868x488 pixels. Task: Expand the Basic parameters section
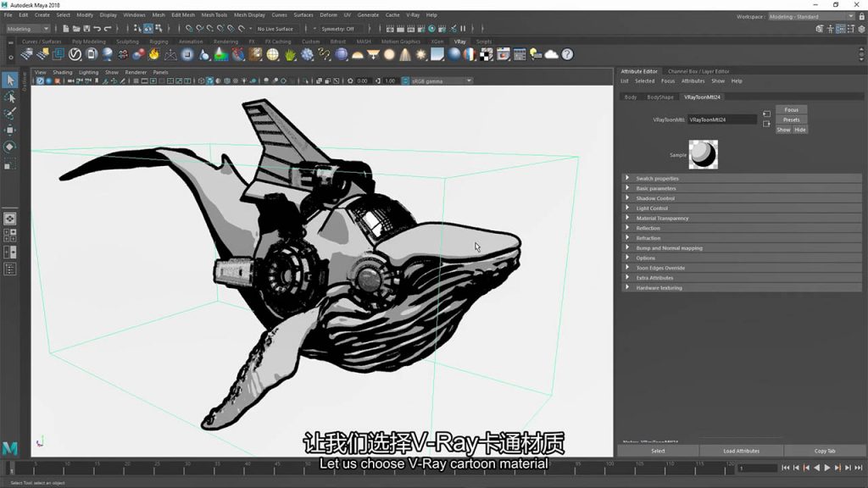[741, 188]
